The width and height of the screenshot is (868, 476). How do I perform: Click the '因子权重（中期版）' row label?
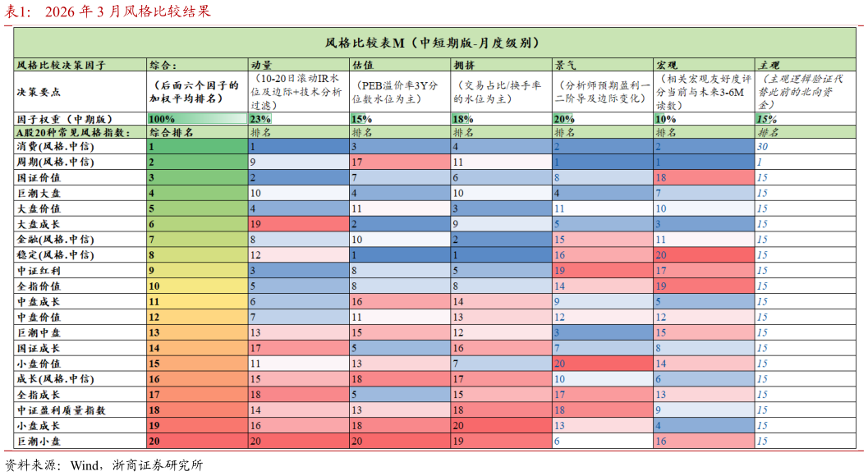(x=65, y=119)
